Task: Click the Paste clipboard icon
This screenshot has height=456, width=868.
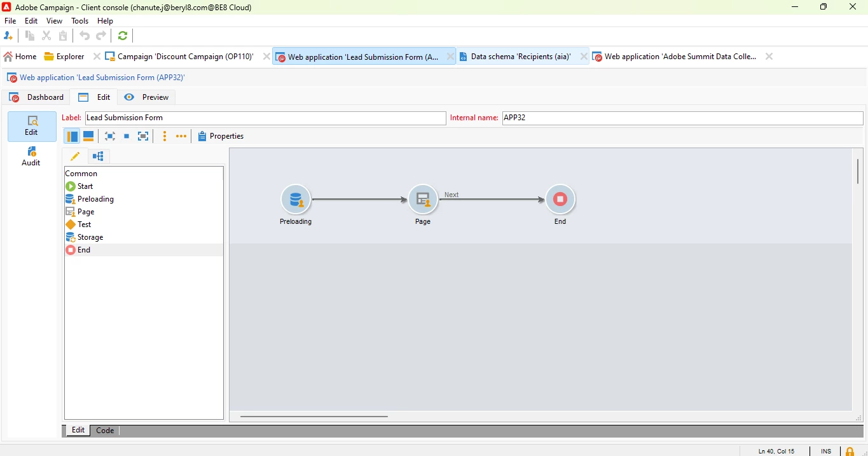Action: (63, 36)
